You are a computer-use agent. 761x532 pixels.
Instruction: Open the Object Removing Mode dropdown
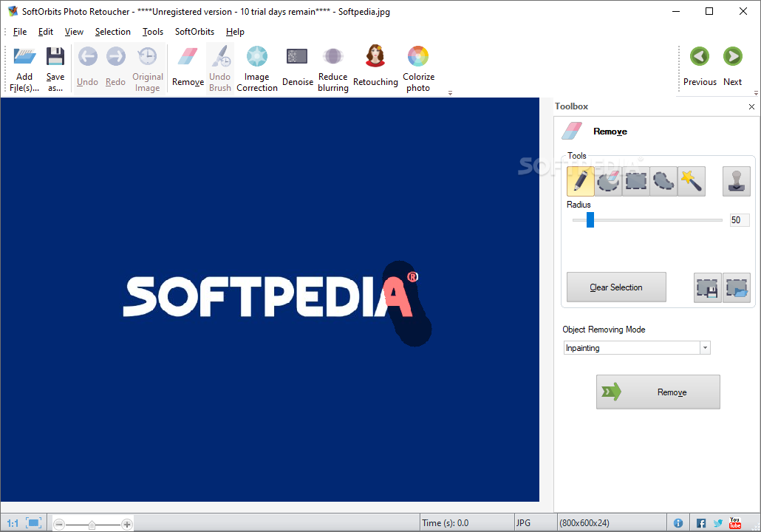coord(704,348)
